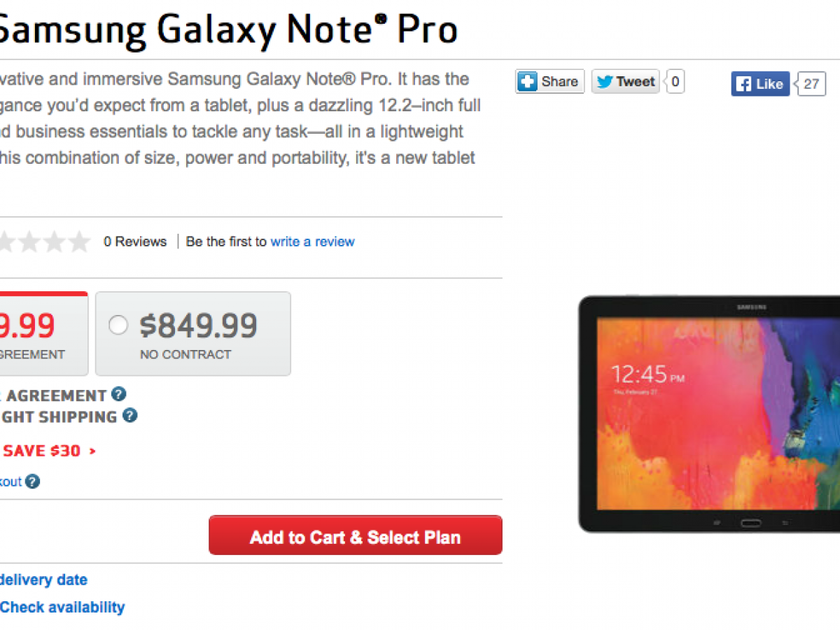The image size is (840, 630).
Task: Open the write a review link
Action: (x=312, y=241)
